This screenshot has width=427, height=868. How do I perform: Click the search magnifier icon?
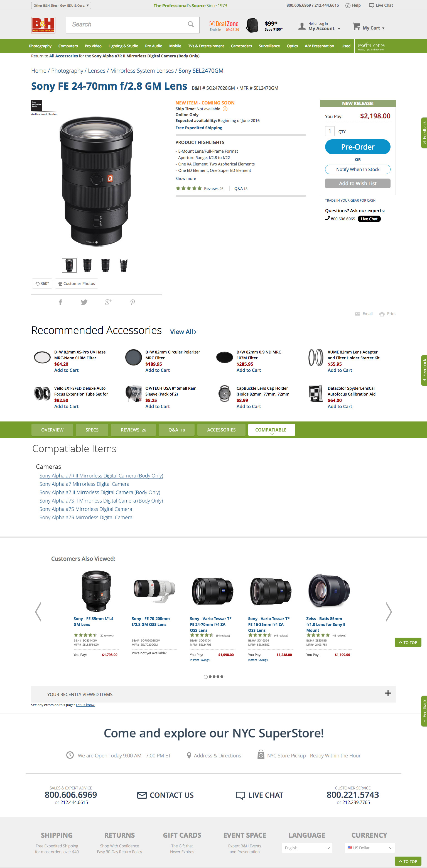191,24
